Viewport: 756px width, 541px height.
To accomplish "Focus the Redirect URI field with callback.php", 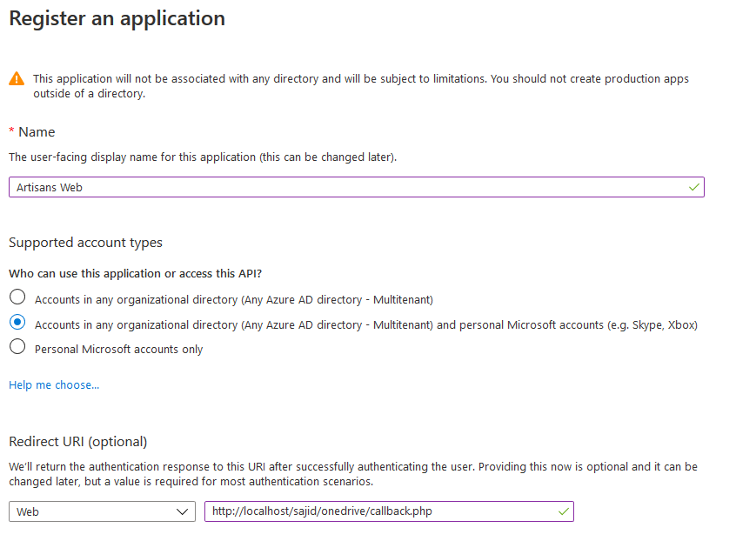I will pyautogui.click(x=389, y=511).
